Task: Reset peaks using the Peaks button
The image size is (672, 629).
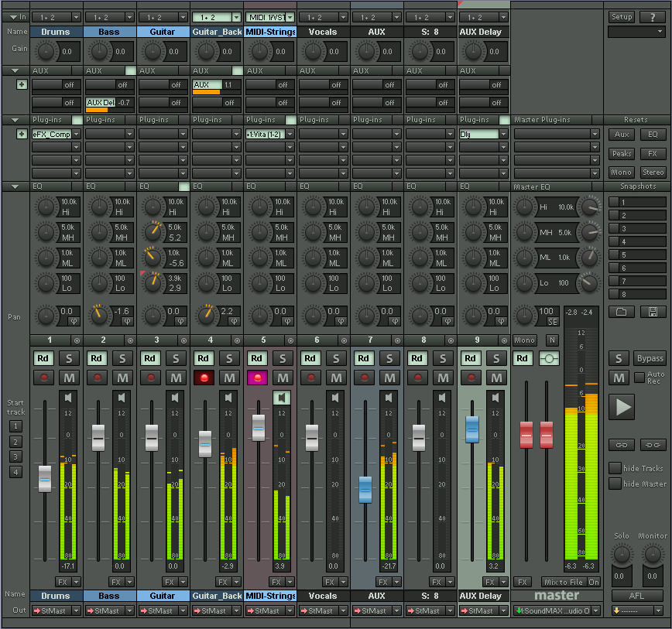Action: (622, 152)
